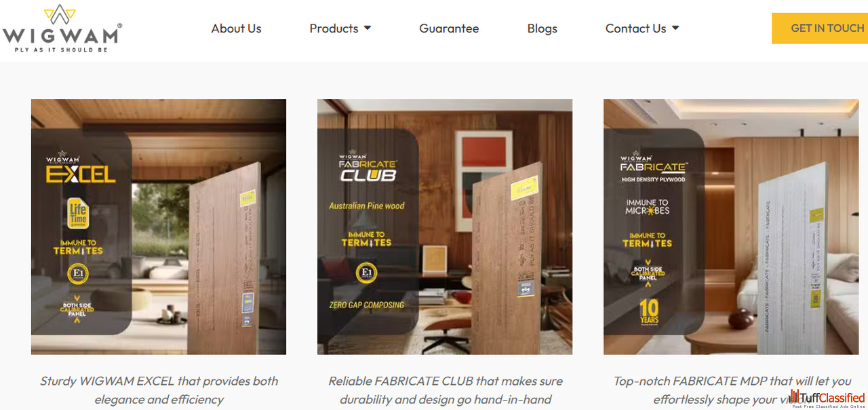
Task: Open the Products menu label
Action: (x=334, y=29)
